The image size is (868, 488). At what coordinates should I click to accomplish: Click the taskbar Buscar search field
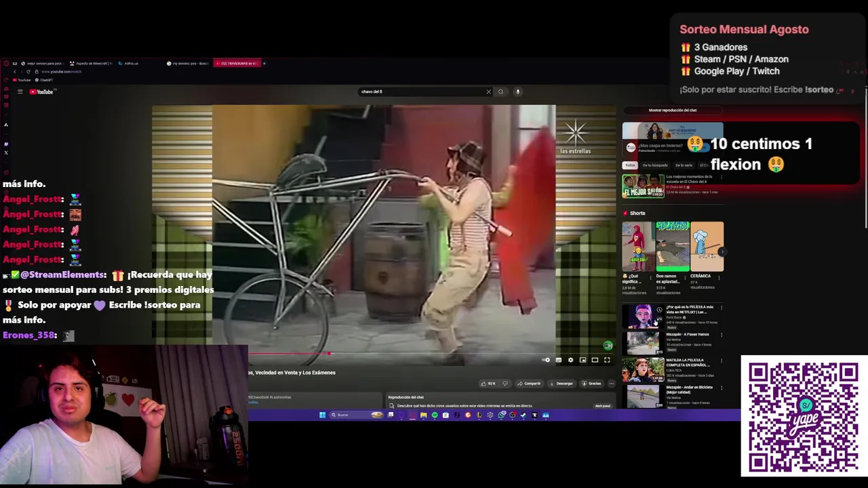point(357,415)
